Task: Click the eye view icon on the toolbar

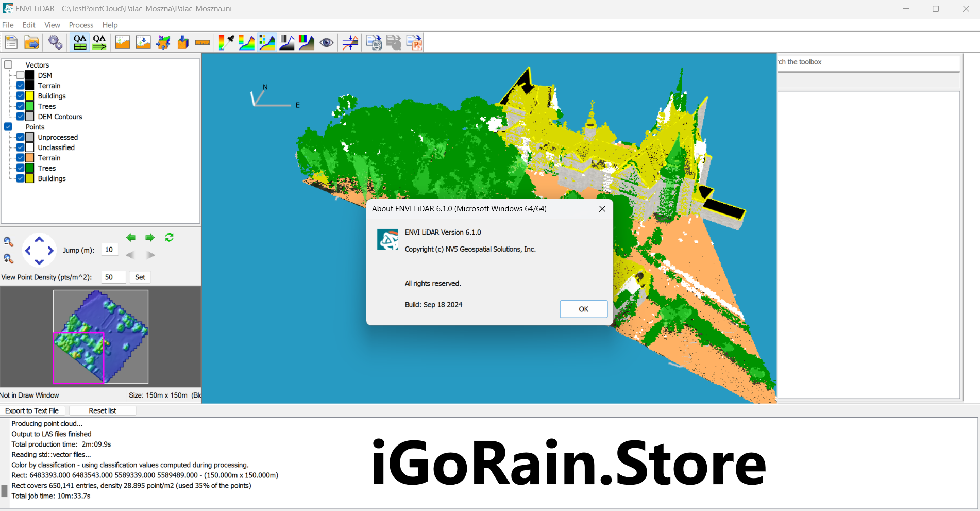Action: click(x=327, y=42)
